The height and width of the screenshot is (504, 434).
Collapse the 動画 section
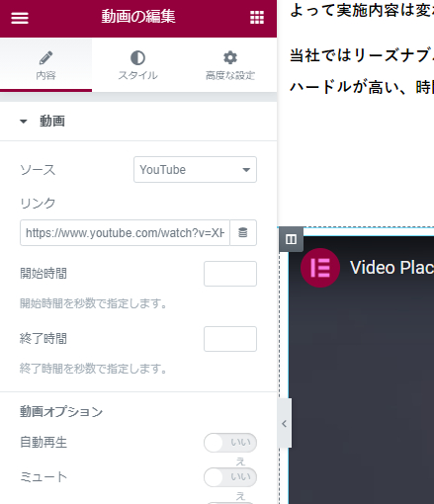click(x=23, y=122)
